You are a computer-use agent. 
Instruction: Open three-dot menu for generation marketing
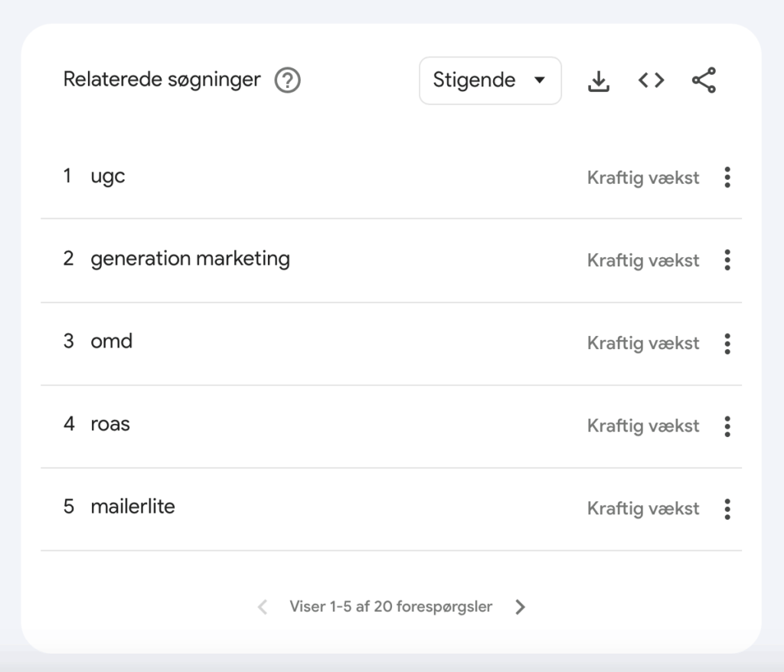[x=727, y=260]
